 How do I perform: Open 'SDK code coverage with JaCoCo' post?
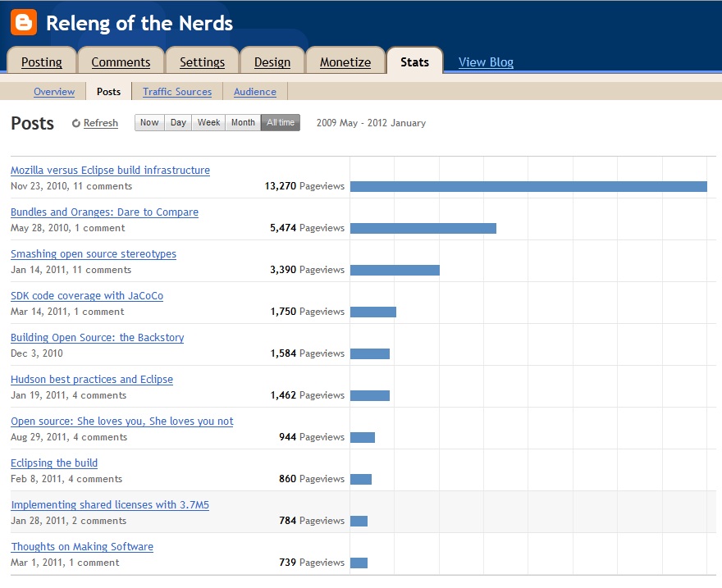click(x=87, y=296)
